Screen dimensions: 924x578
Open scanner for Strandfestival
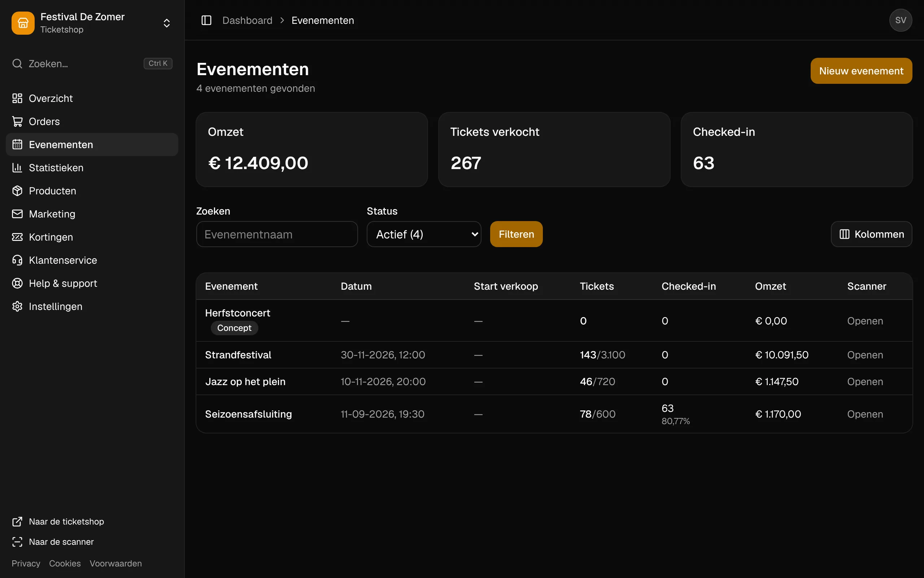[865, 355]
